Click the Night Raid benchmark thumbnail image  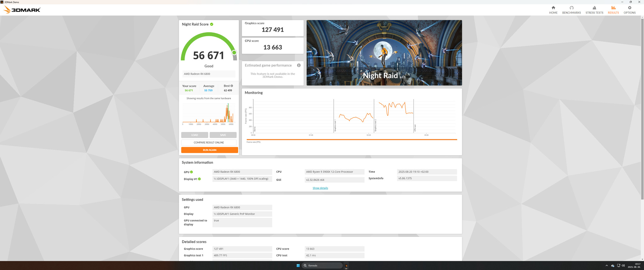(x=384, y=53)
